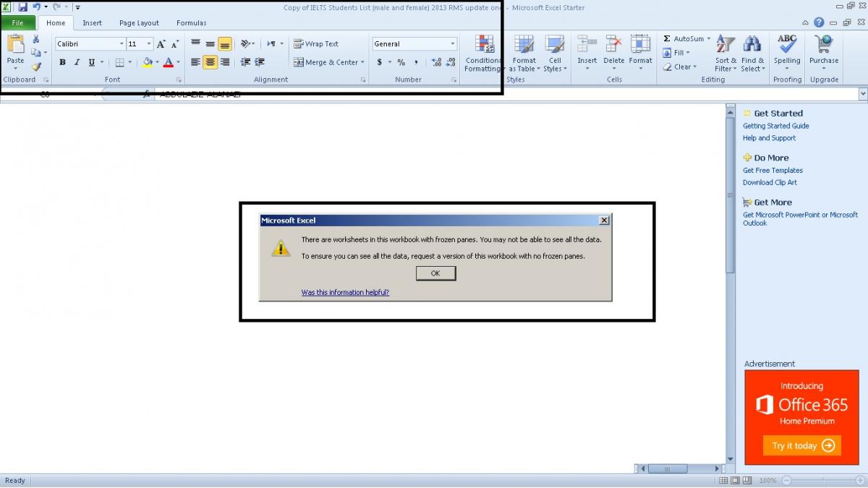Select the Home tab

(56, 23)
